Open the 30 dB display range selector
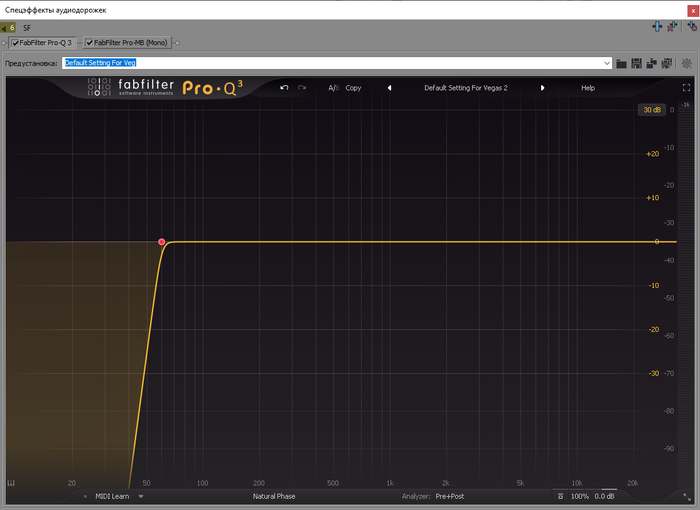This screenshot has width=700, height=510. tap(652, 110)
